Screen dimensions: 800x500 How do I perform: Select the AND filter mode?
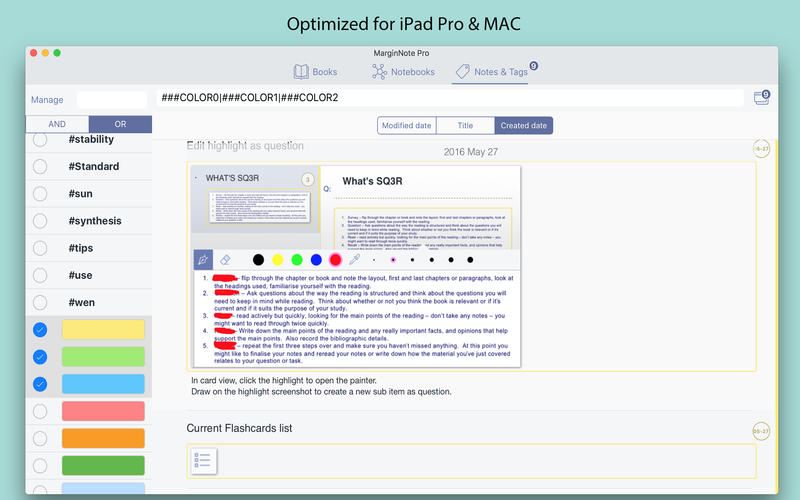pos(57,124)
